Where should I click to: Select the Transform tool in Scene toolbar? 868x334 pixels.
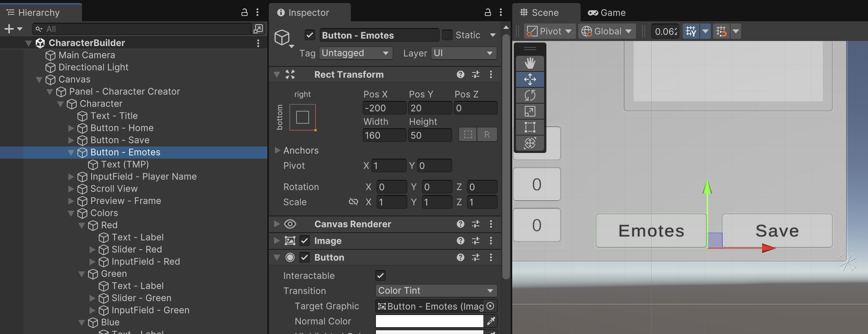click(530, 143)
